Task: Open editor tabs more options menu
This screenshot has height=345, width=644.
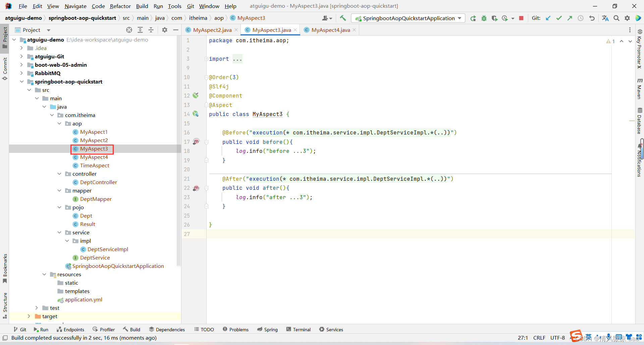Action: click(630, 30)
